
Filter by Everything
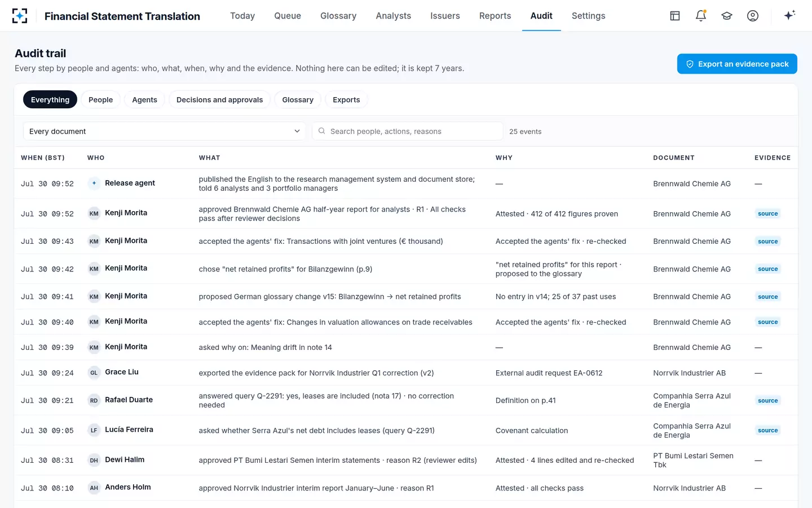[x=50, y=99]
